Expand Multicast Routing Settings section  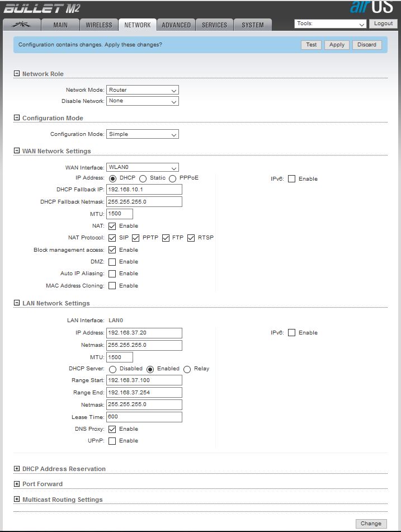[x=17, y=500]
